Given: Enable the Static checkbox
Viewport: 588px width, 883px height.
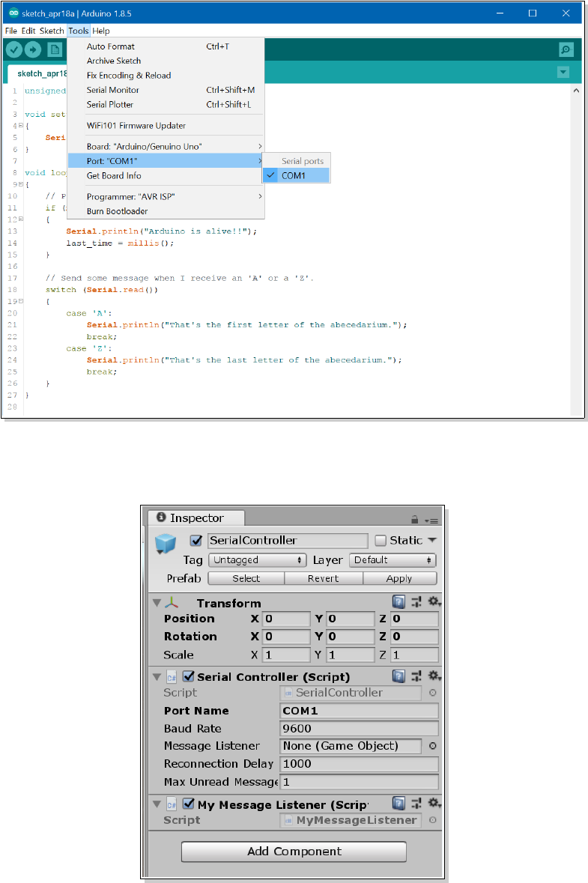Looking at the screenshot, I should point(381,541).
